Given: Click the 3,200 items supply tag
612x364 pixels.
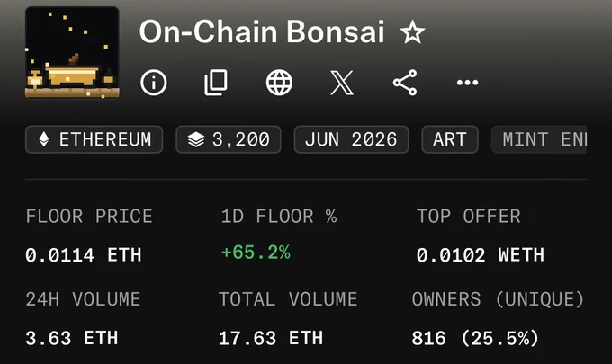Looking at the screenshot, I should (229, 139).
